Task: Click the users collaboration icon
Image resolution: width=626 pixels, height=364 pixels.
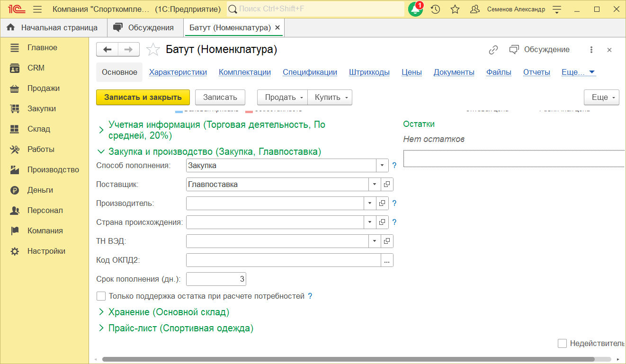Action: tap(475, 9)
